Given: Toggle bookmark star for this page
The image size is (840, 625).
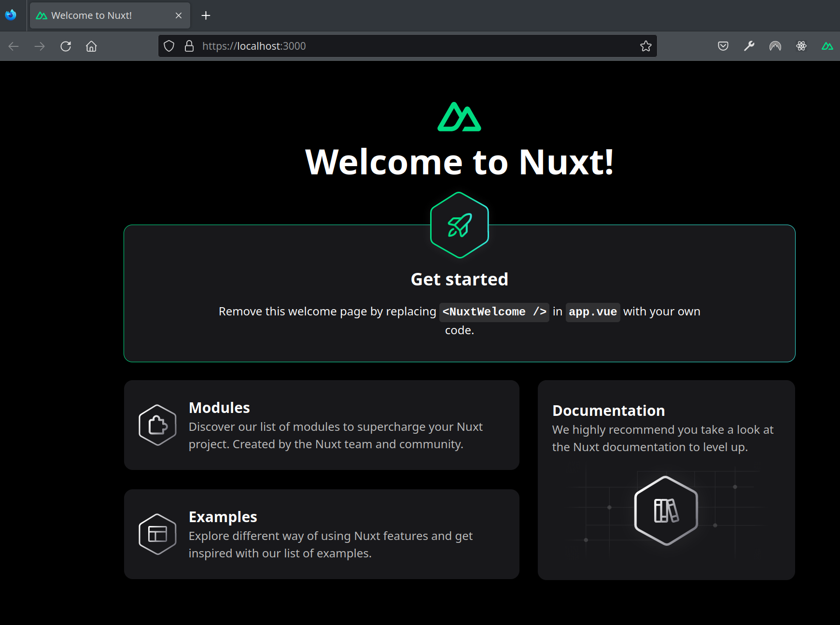Looking at the screenshot, I should (x=645, y=46).
